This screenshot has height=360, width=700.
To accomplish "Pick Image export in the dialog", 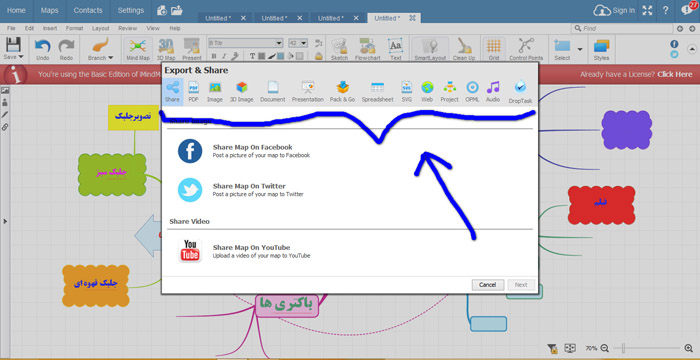I will [x=215, y=92].
